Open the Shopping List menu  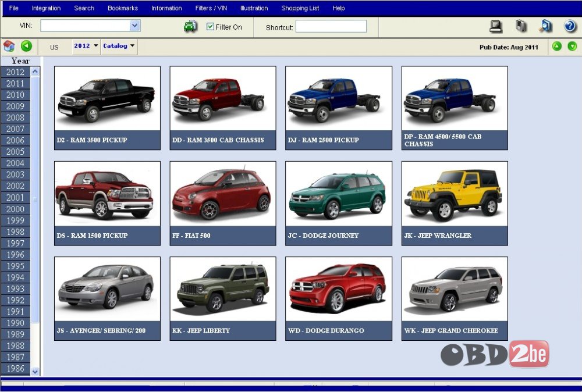(x=300, y=8)
